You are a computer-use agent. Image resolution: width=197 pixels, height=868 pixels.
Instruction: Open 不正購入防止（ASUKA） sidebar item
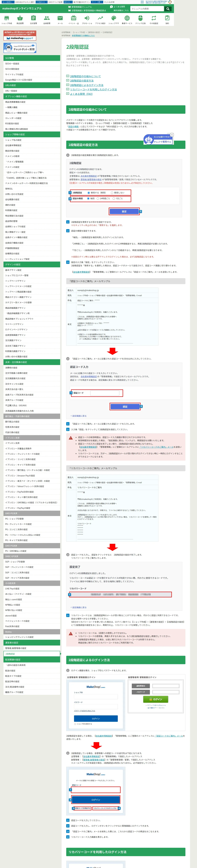click(x=32, y=405)
